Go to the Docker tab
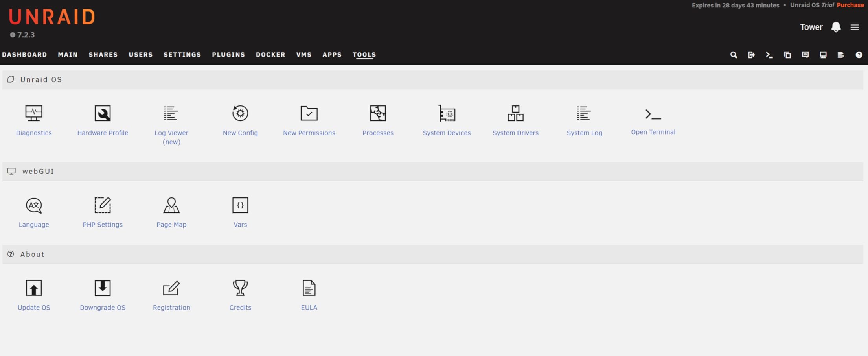 270,55
